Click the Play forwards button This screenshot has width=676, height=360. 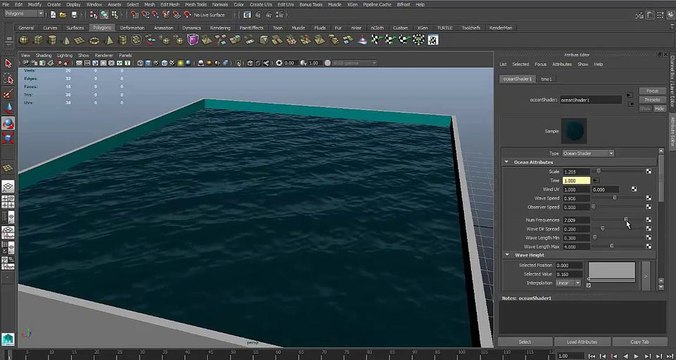tap(636, 356)
